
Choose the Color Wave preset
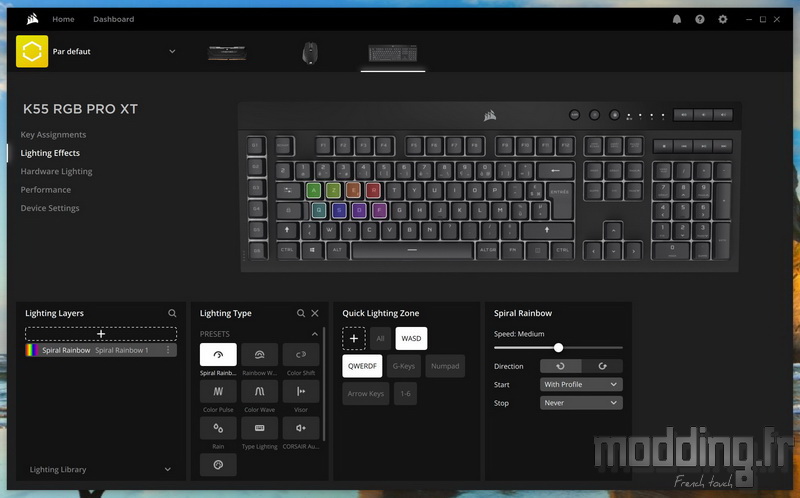(x=259, y=391)
